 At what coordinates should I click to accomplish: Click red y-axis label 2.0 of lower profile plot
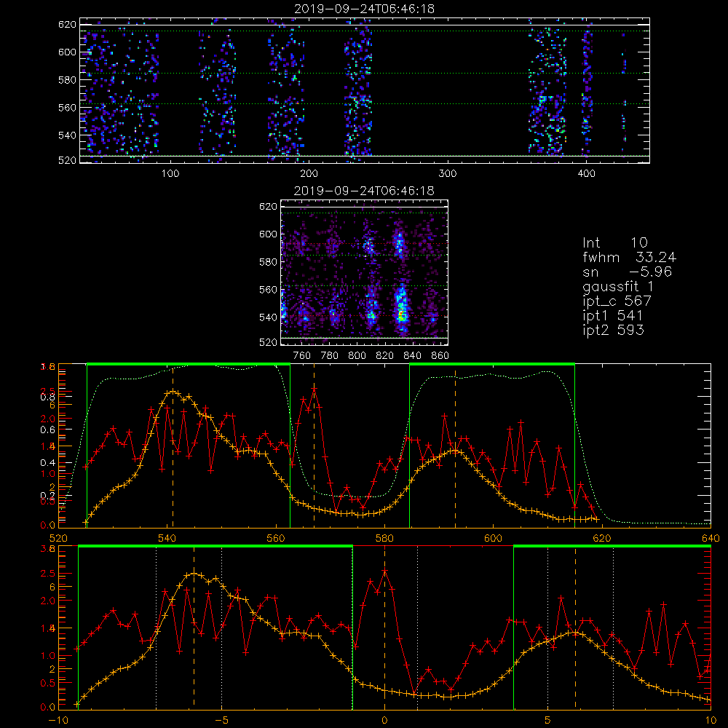[48, 601]
